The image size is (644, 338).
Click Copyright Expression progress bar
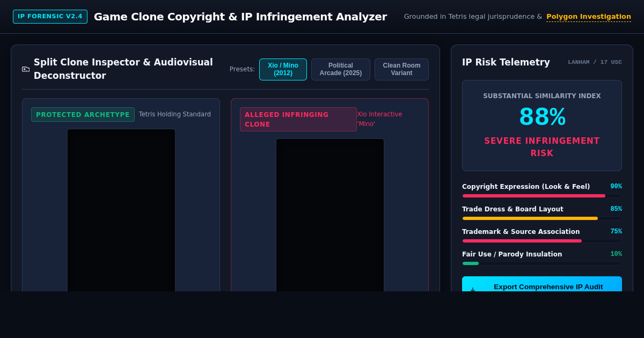(x=542, y=196)
